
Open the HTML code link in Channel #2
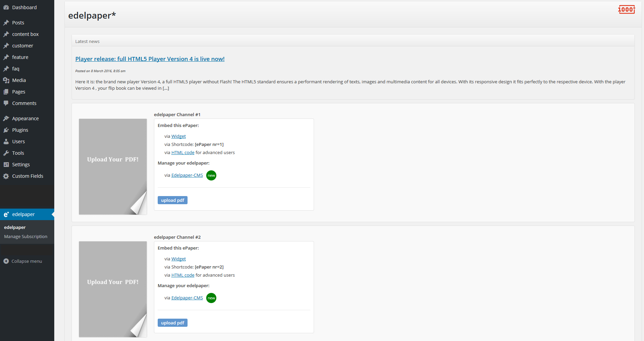[x=183, y=275]
